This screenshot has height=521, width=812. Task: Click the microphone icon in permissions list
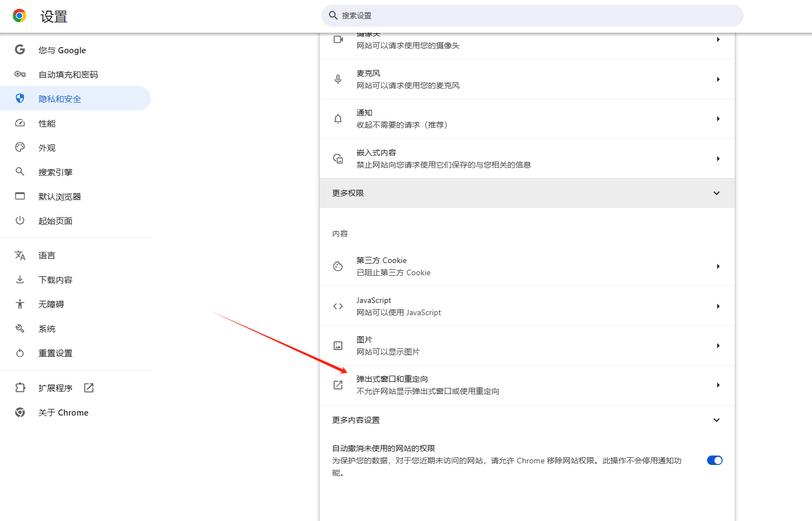pyautogui.click(x=338, y=79)
